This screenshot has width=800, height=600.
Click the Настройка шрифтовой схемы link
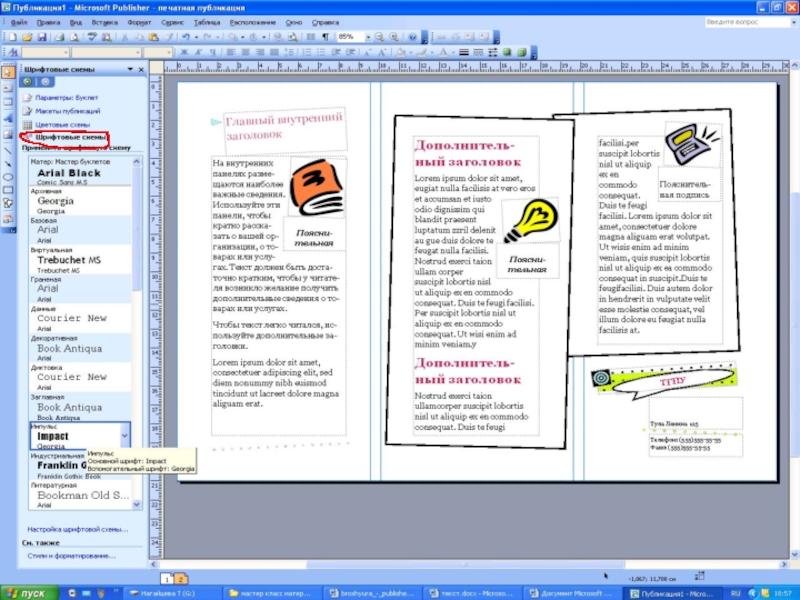tap(77, 528)
